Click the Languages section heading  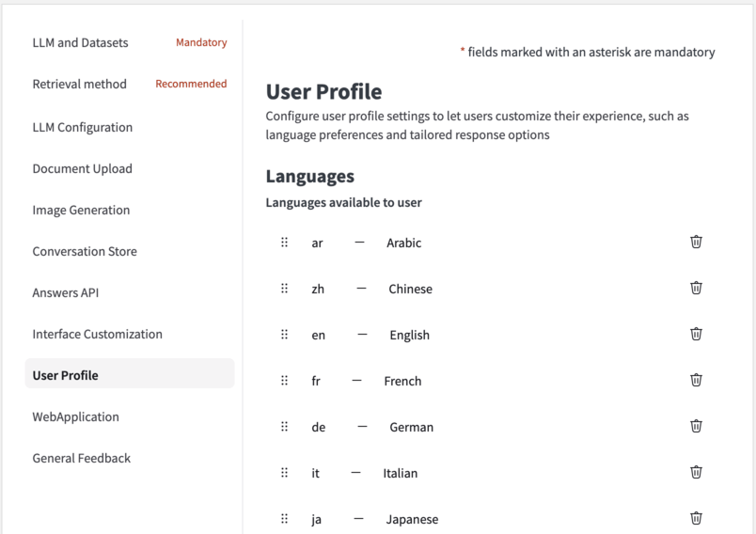pos(310,177)
